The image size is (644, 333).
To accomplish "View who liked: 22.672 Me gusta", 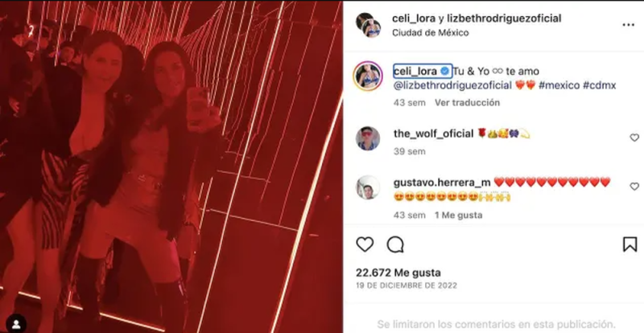I will point(398,273).
